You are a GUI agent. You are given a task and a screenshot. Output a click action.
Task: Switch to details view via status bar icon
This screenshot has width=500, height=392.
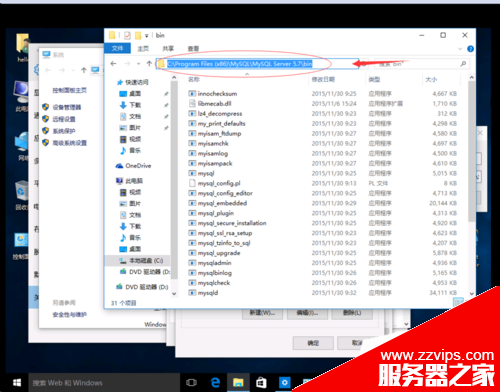tap(458, 302)
